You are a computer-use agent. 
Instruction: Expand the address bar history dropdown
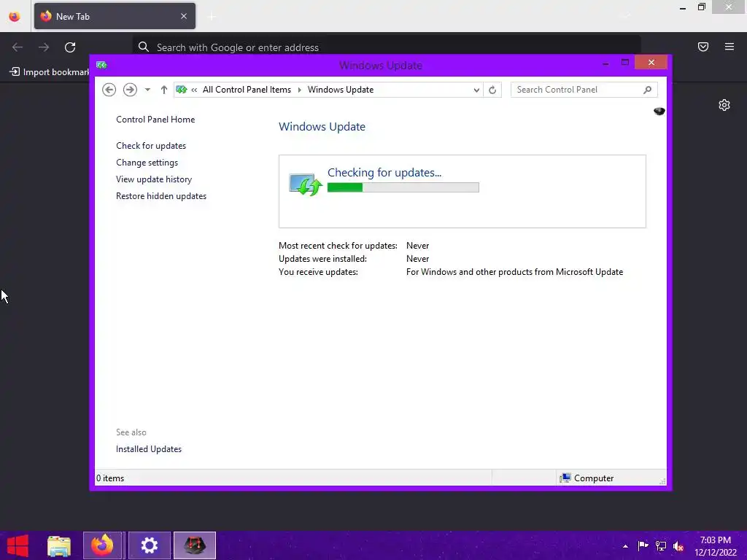pyautogui.click(x=476, y=90)
